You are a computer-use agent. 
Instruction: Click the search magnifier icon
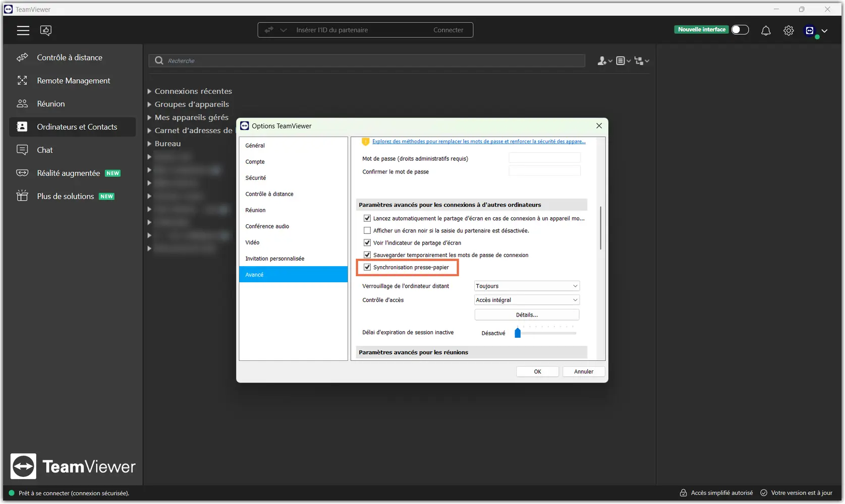pos(159,60)
